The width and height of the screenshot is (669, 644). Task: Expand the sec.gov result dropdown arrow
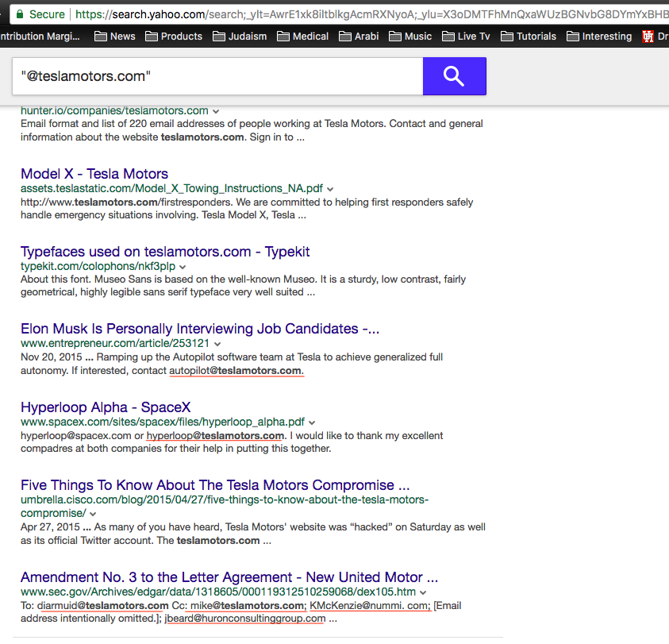tap(422, 592)
